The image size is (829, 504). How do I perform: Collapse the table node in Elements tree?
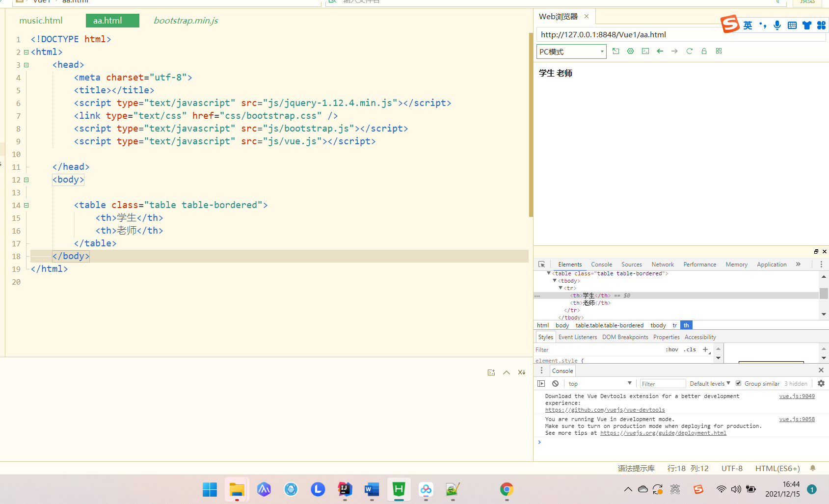[549, 273]
